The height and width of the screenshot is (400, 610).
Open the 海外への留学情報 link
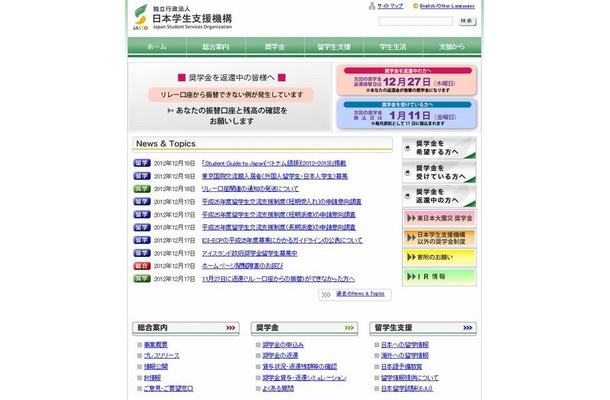(405, 356)
